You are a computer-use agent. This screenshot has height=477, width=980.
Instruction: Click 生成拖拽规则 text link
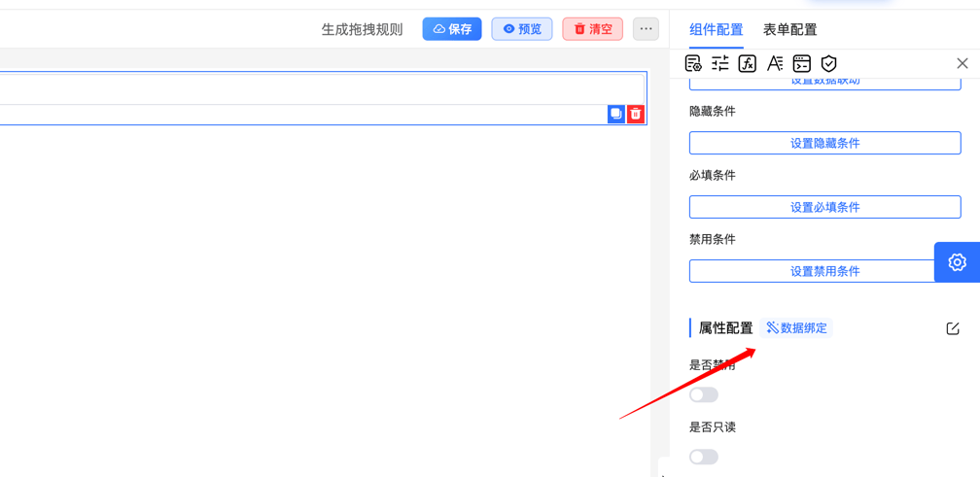[362, 29]
